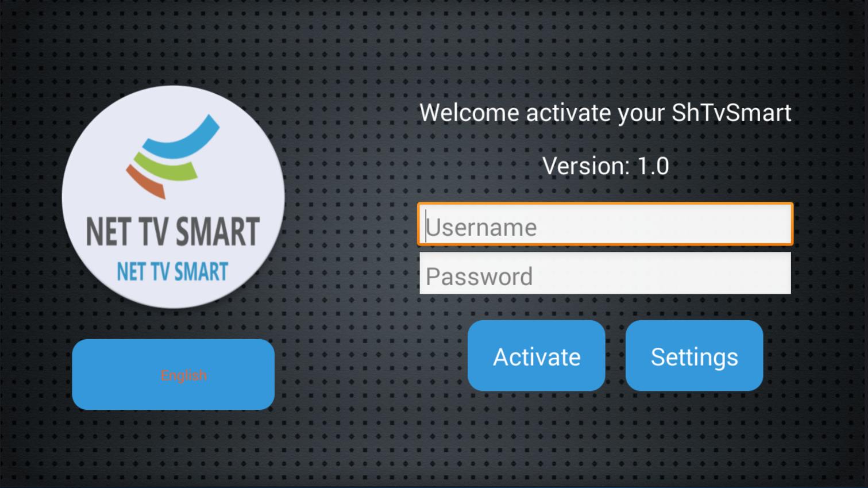Focus the Password input field

[x=605, y=273]
